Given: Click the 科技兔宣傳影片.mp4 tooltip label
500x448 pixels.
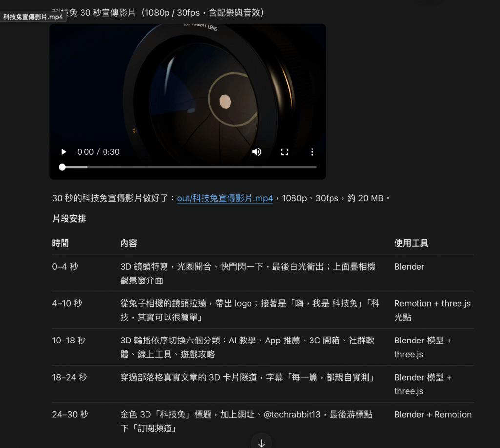Looking at the screenshot, I should [x=33, y=17].
